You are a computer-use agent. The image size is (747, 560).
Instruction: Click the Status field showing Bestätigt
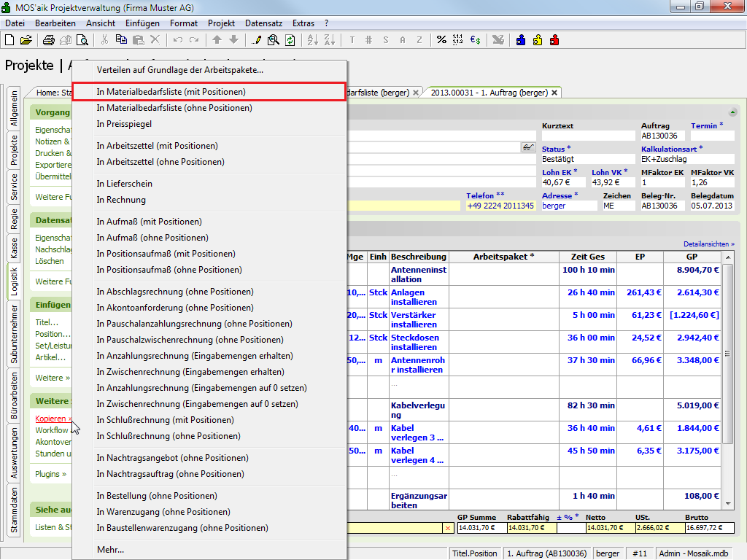click(x=588, y=159)
